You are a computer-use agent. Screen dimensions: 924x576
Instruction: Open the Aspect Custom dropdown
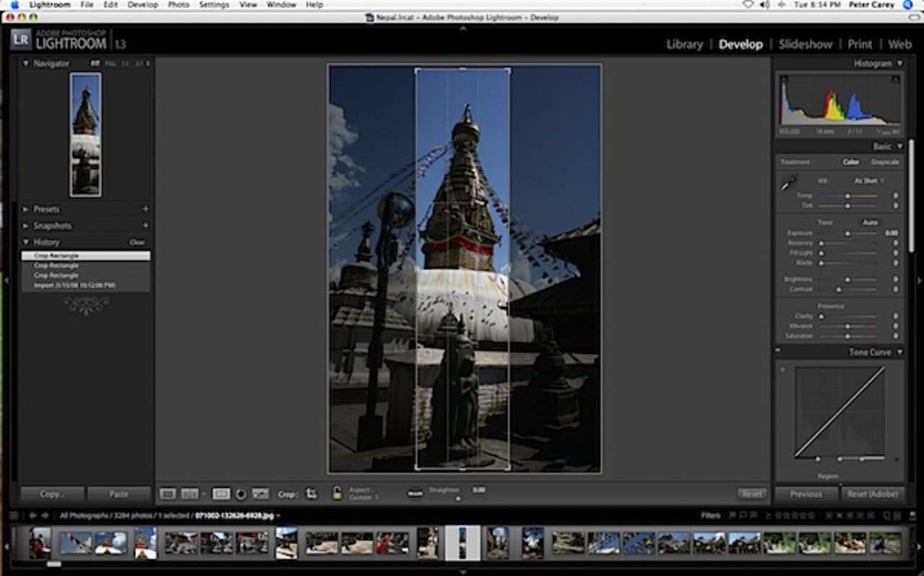364,498
